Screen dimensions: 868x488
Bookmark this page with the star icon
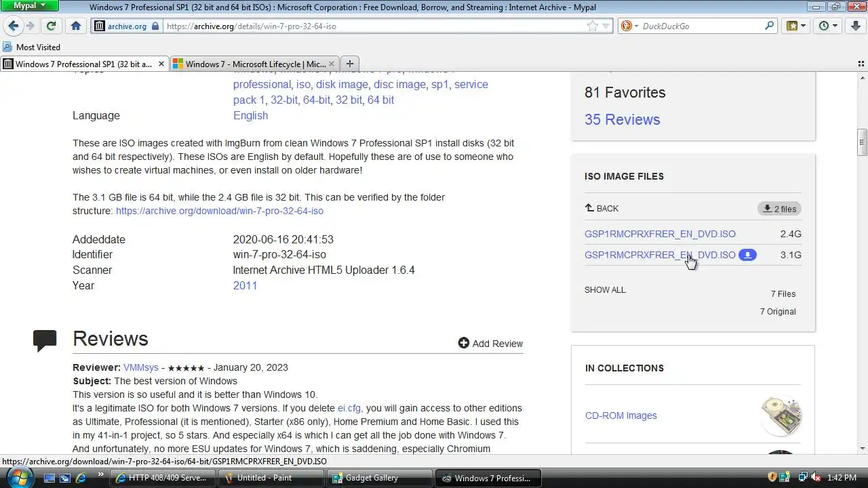592,26
